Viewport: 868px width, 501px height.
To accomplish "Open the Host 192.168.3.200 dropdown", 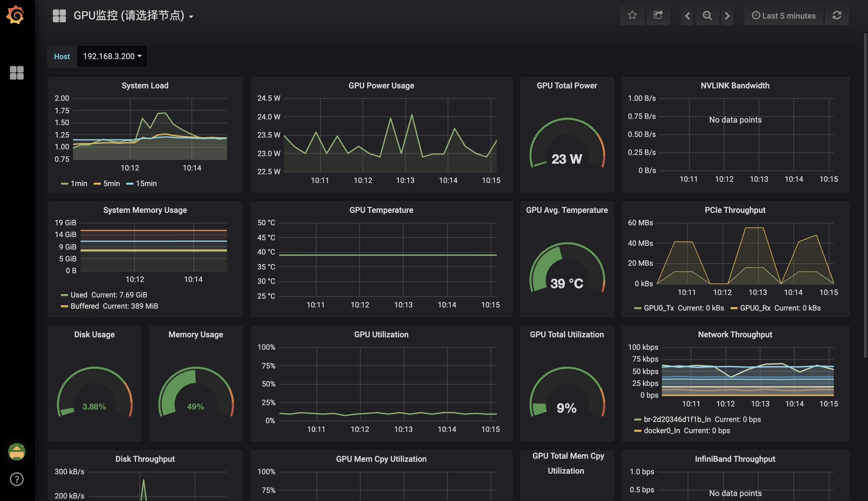I will pyautogui.click(x=112, y=56).
